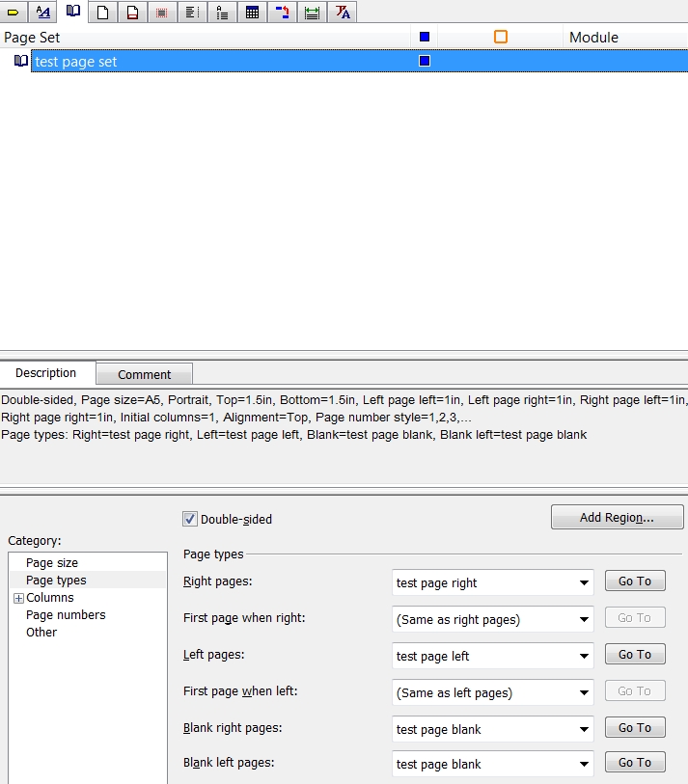Open the Tables of Contents icon tab
The height and width of the screenshot is (784, 688).
pyautogui.click(x=192, y=12)
